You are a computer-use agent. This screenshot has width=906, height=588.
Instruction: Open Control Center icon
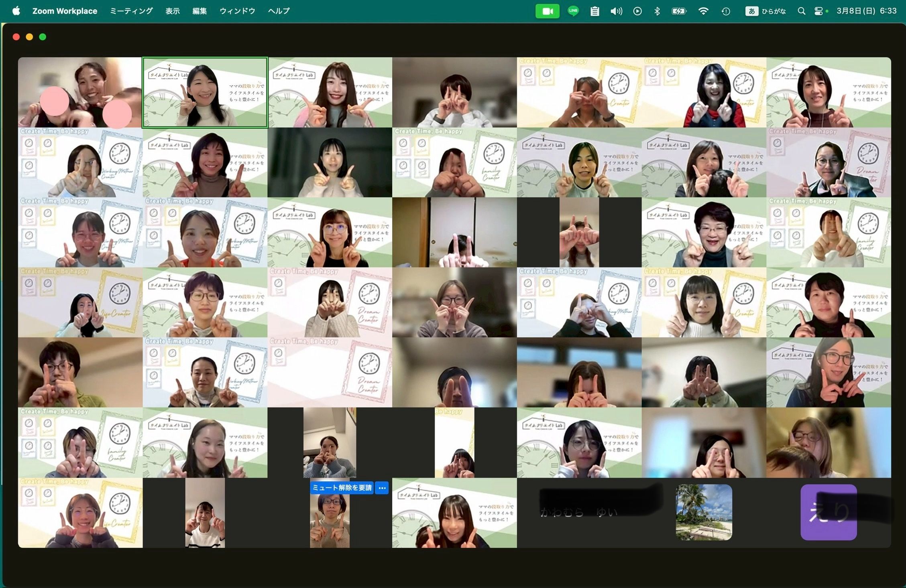tap(818, 11)
